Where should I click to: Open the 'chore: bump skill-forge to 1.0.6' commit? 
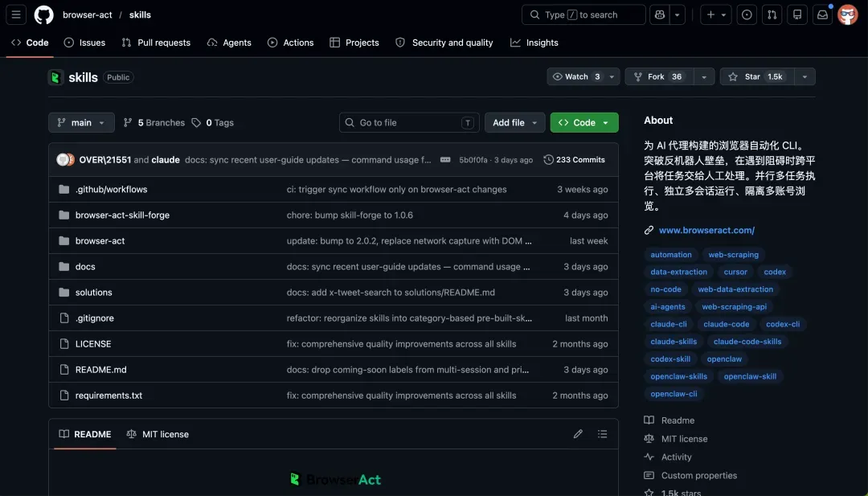point(350,215)
